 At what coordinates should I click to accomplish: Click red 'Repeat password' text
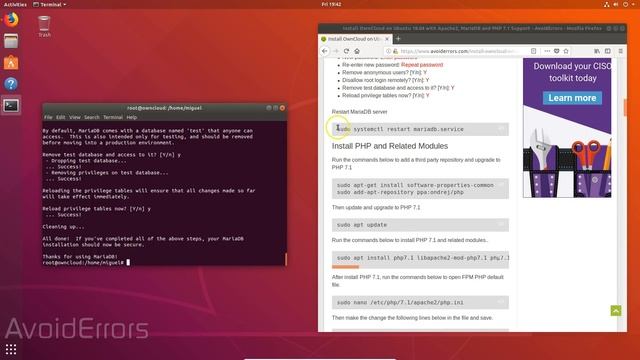point(422,65)
